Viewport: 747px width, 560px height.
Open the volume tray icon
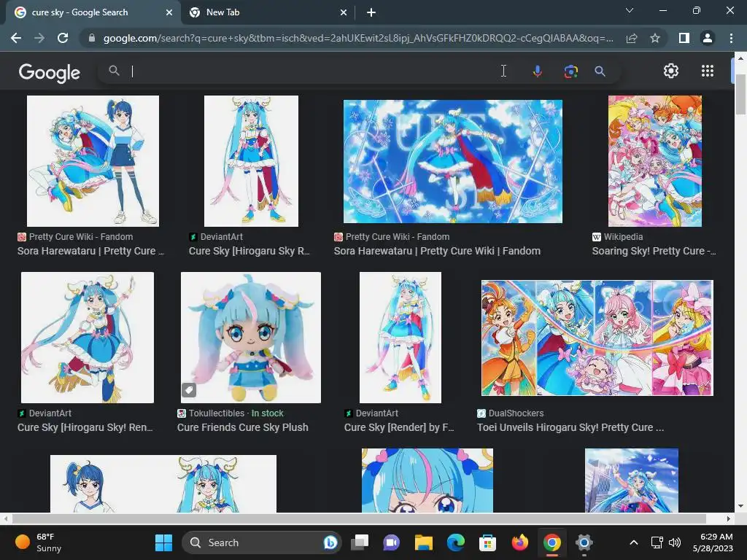click(x=675, y=542)
